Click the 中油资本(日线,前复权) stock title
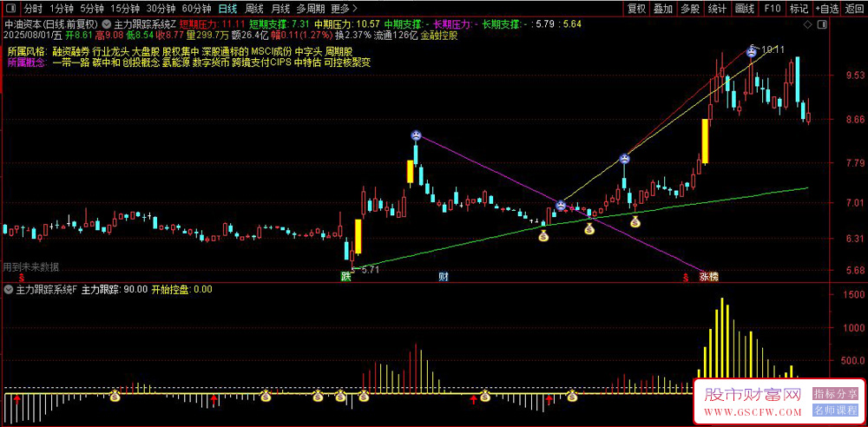Image resolution: width=868 pixels, height=427 pixels. pos(51,24)
